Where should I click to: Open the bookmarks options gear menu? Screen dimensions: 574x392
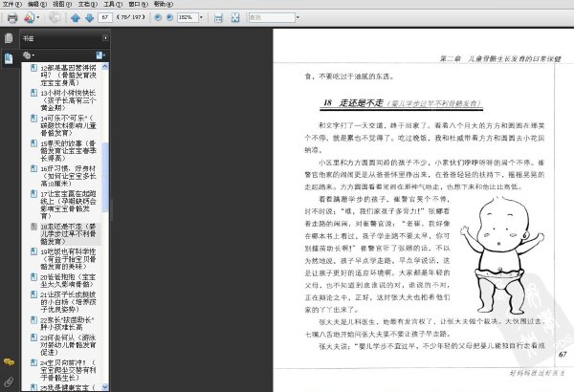click(29, 55)
